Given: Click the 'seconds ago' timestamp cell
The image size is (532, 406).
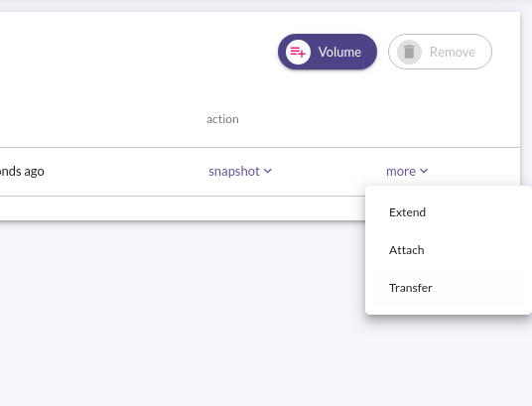Looking at the screenshot, I should coord(22,171).
